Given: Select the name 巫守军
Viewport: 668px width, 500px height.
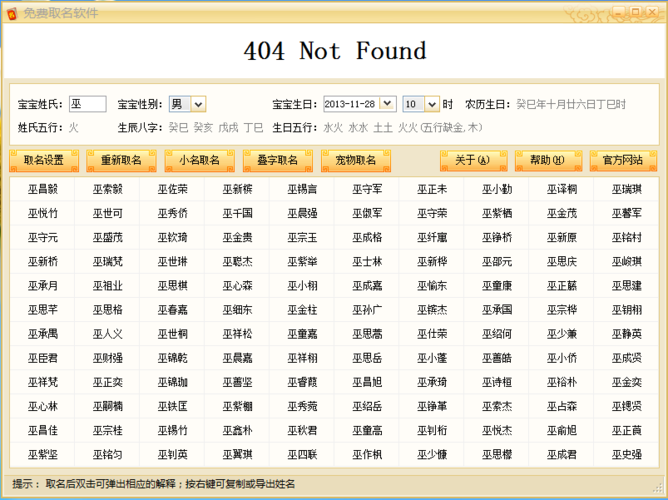Looking at the screenshot, I should point(367,189).
